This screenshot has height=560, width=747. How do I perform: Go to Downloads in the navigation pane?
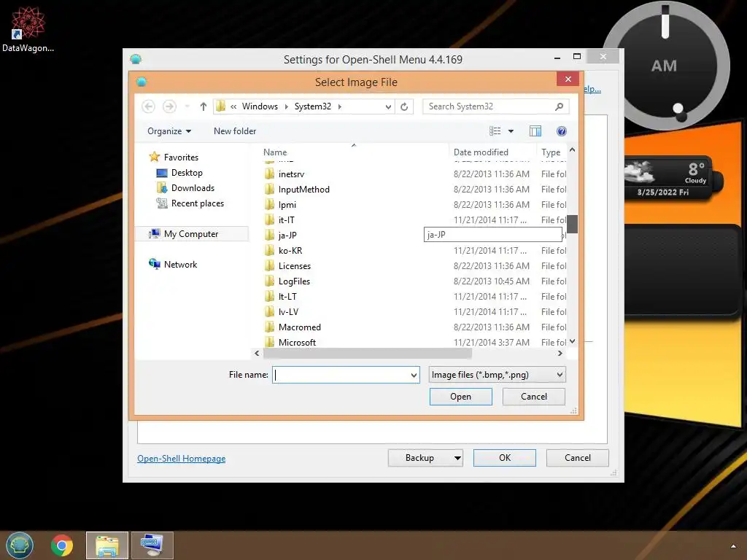(x=193, y=187)
